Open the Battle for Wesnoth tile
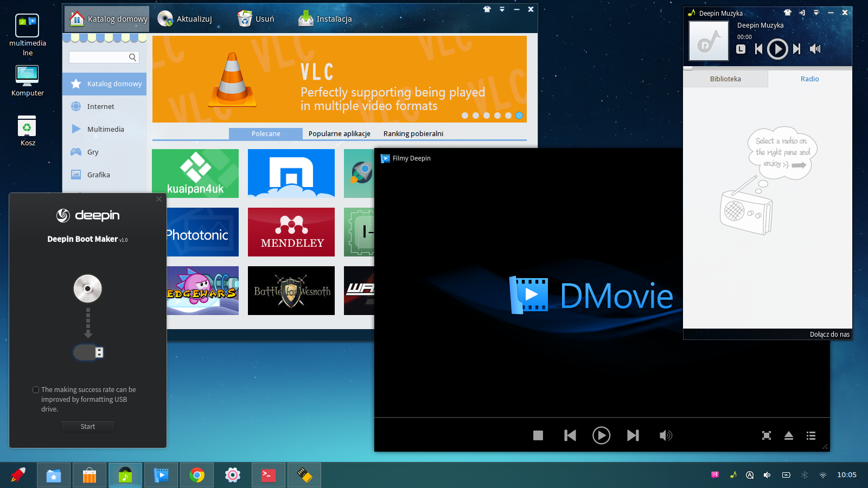 click(x=291, y=291)
